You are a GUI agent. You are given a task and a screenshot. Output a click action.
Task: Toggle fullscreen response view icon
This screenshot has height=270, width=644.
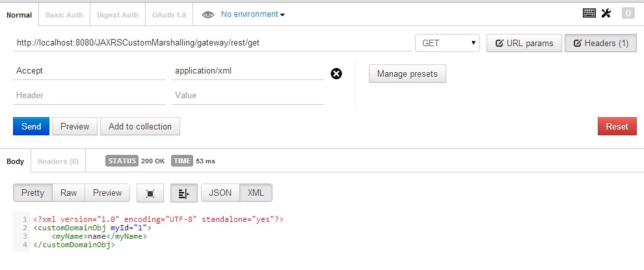150,193
